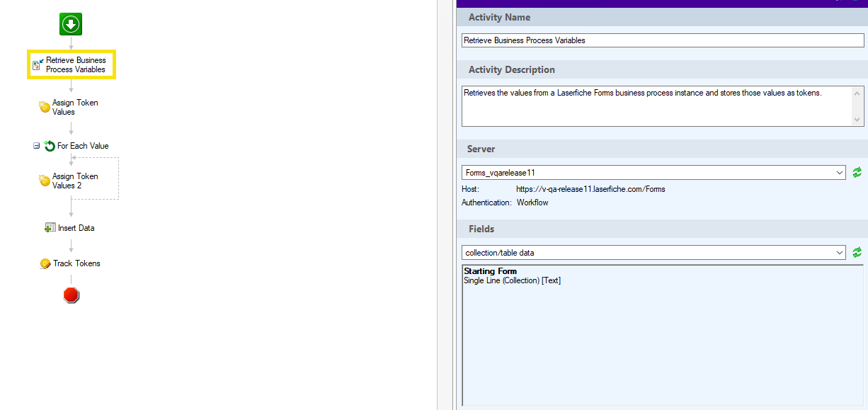
Task: Click the Assign Token Values 2 icon
Action: (45, 181)
